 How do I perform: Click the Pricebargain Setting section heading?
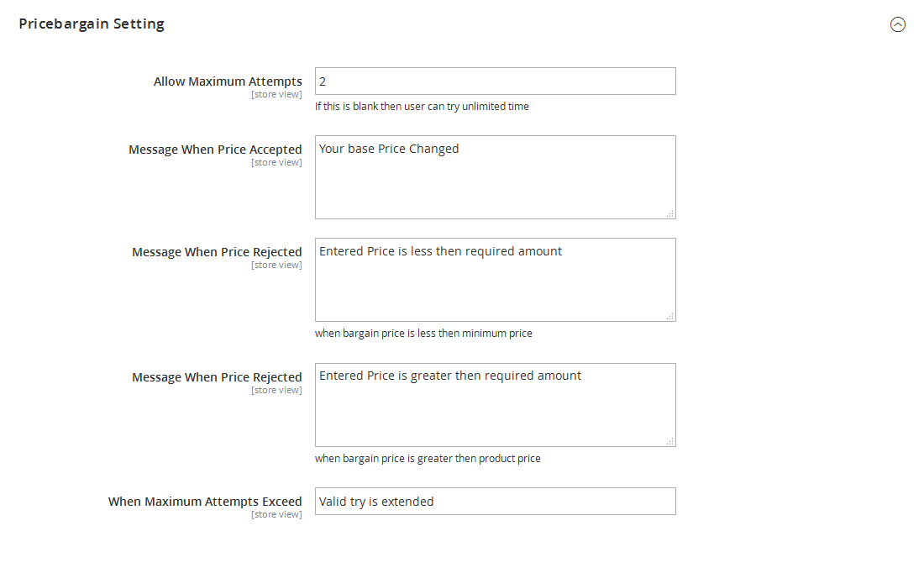click(x=92, y=24)
